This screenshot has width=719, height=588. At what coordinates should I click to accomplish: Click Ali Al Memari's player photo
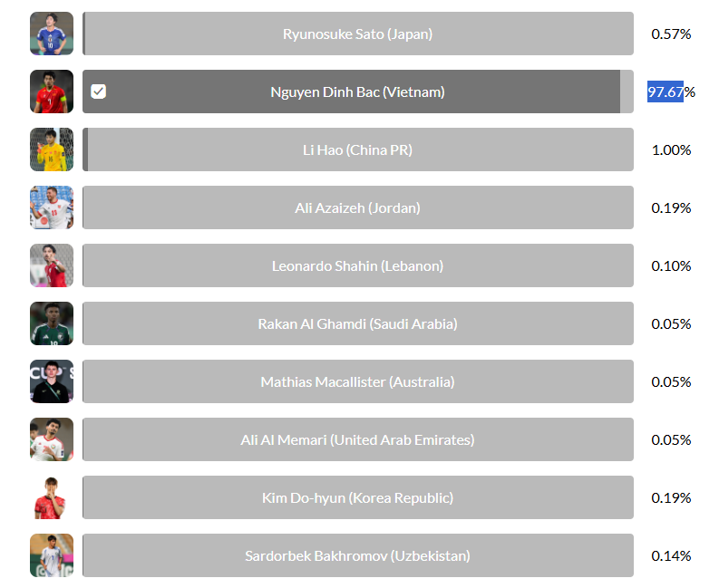tap(51, 439)
